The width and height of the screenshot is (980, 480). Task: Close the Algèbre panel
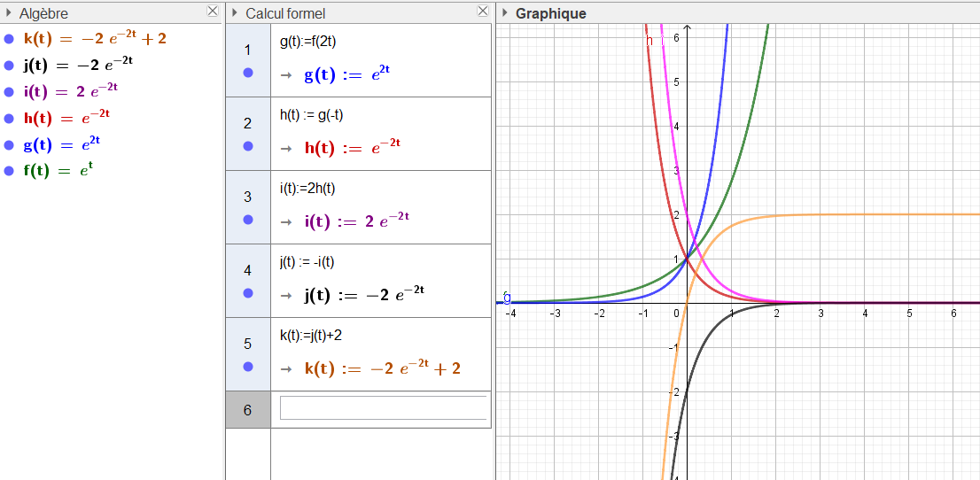pos(212,12)
